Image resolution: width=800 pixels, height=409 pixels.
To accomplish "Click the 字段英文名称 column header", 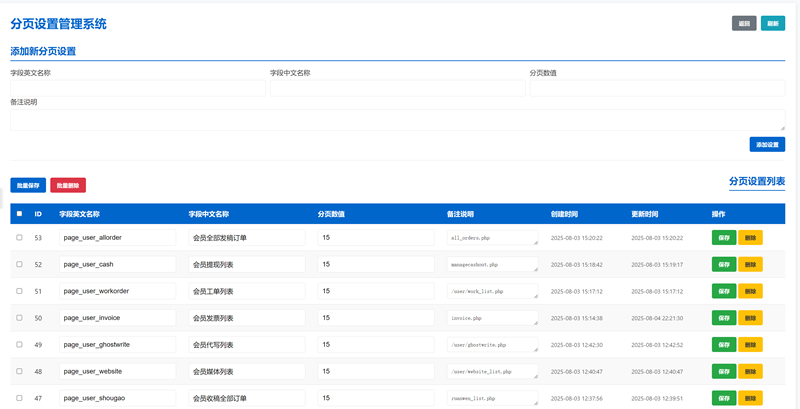I will [x=79, y=214].
